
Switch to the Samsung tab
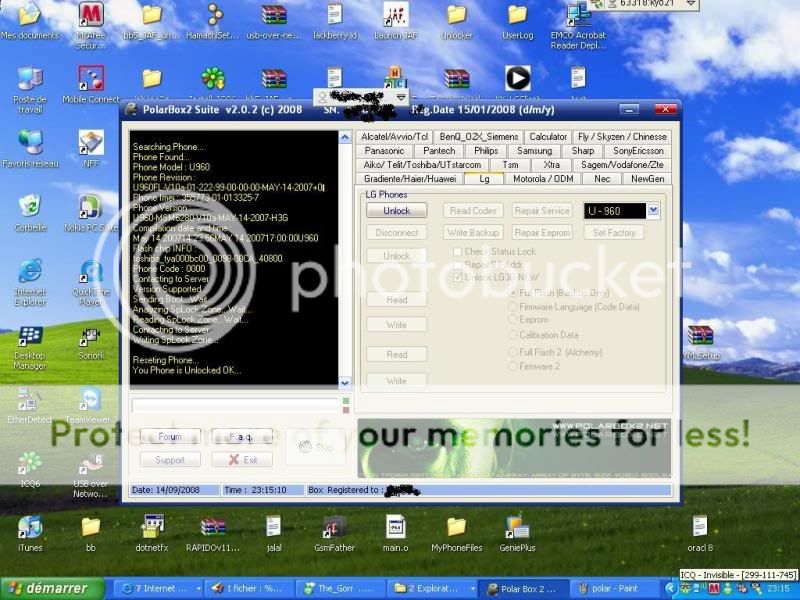point(534,151)
